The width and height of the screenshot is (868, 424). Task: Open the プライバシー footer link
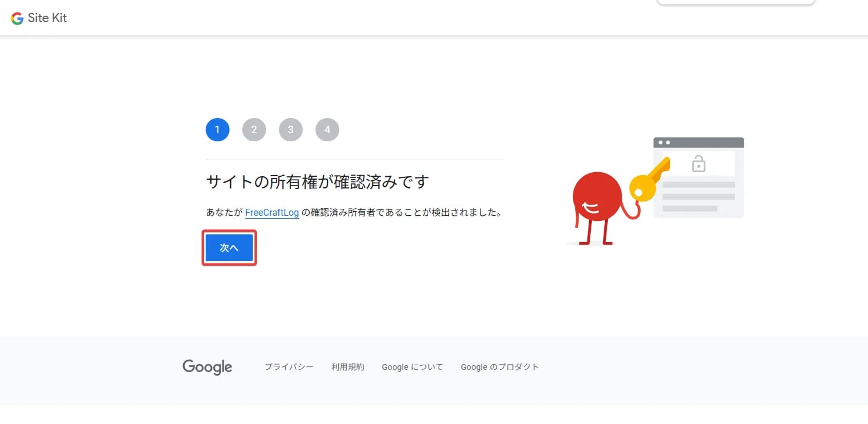tap(289, 367)
